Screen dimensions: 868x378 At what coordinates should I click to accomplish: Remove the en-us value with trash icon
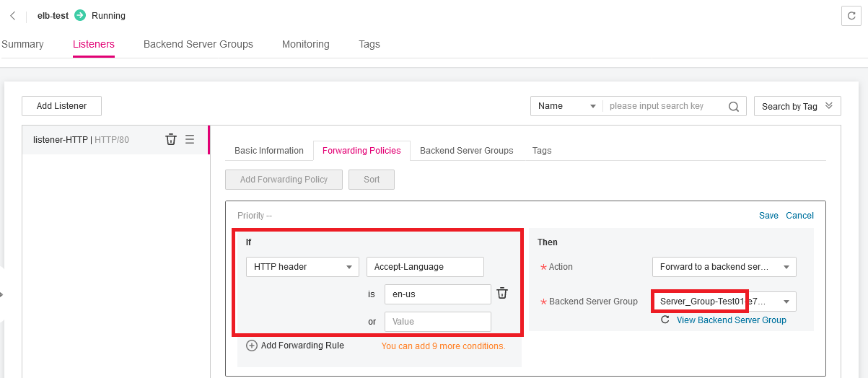[502, 293]
